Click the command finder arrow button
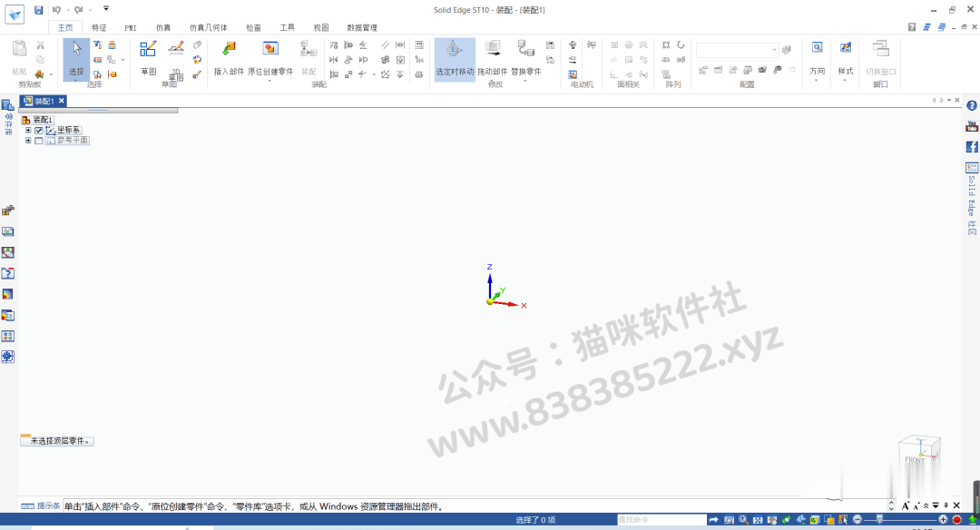The height and width of the screenshot is (530, 980). pos(714,520)
